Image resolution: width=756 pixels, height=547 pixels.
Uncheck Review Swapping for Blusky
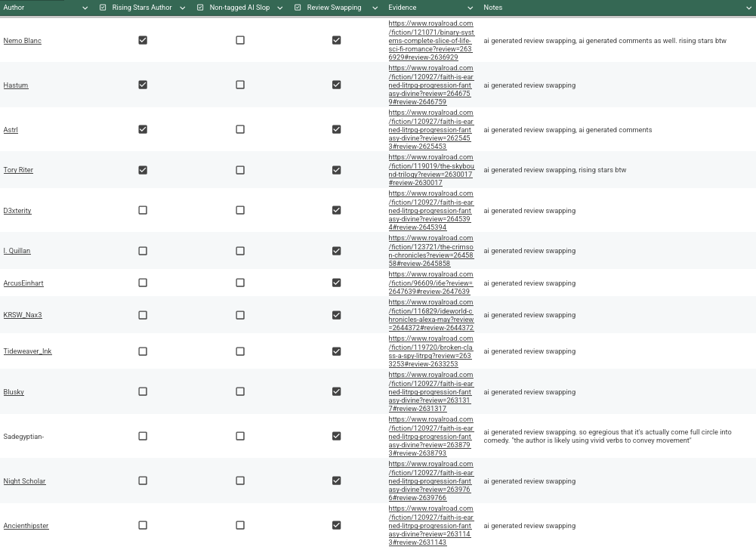pyautogui.click(x=337, y=391)
